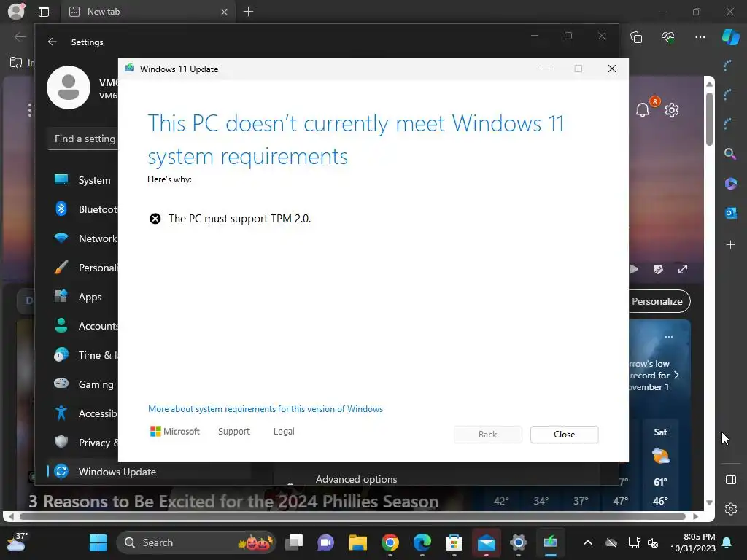Open Edge Collections icon in toolbar
Image resolution: width=747 pixels, height=560 pixels.
tap(636, 37)
